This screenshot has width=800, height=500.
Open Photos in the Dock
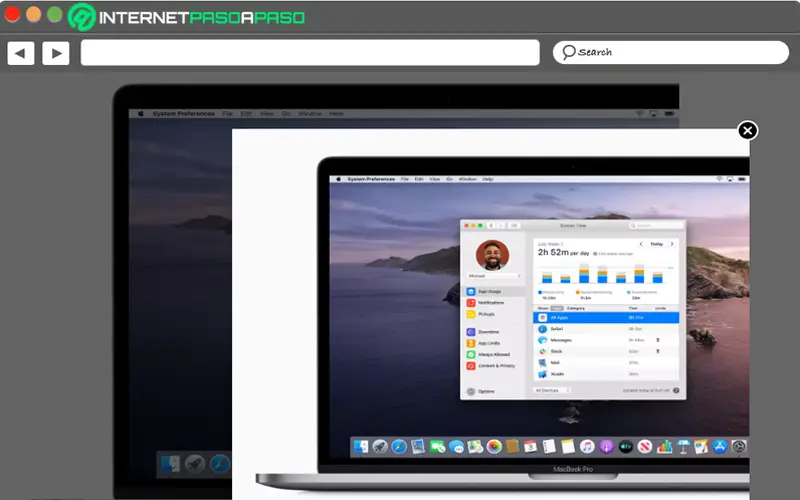494,447
